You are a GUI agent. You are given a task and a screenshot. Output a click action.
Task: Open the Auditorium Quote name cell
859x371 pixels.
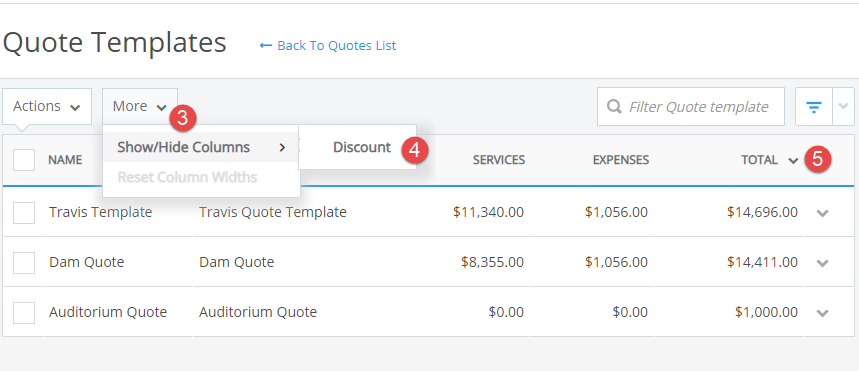[108, 312]
